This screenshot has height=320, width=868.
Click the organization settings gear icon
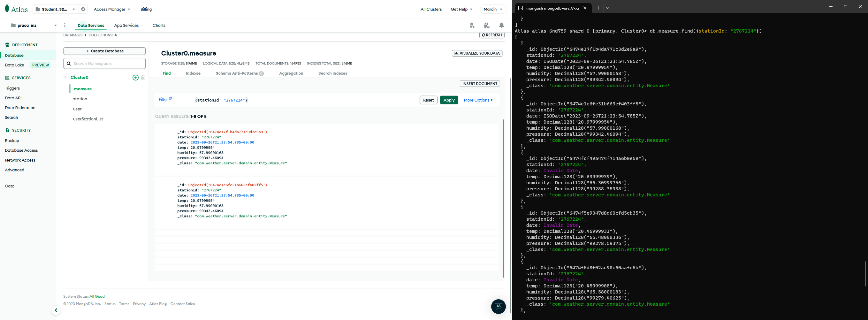click(83, 10)
